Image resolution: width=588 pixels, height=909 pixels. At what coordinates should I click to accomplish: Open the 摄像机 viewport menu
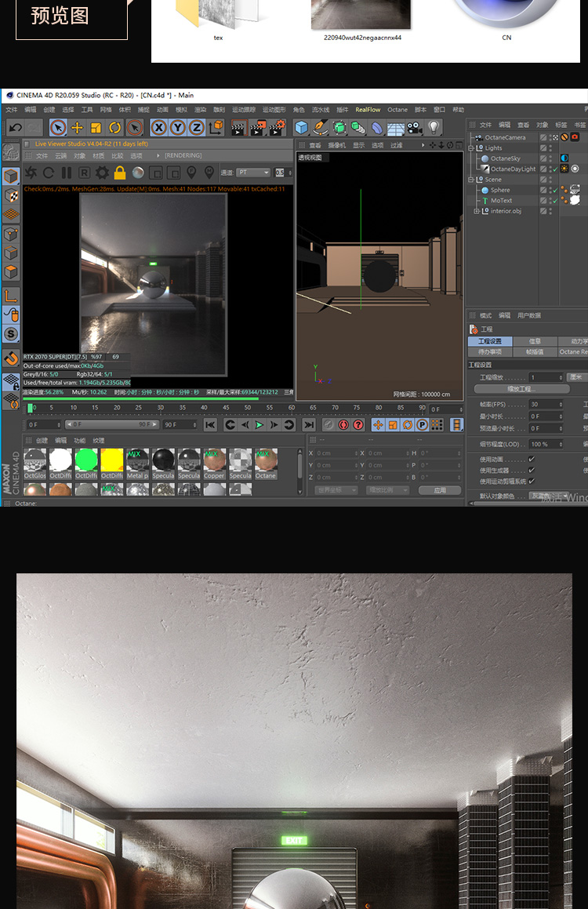336,146
